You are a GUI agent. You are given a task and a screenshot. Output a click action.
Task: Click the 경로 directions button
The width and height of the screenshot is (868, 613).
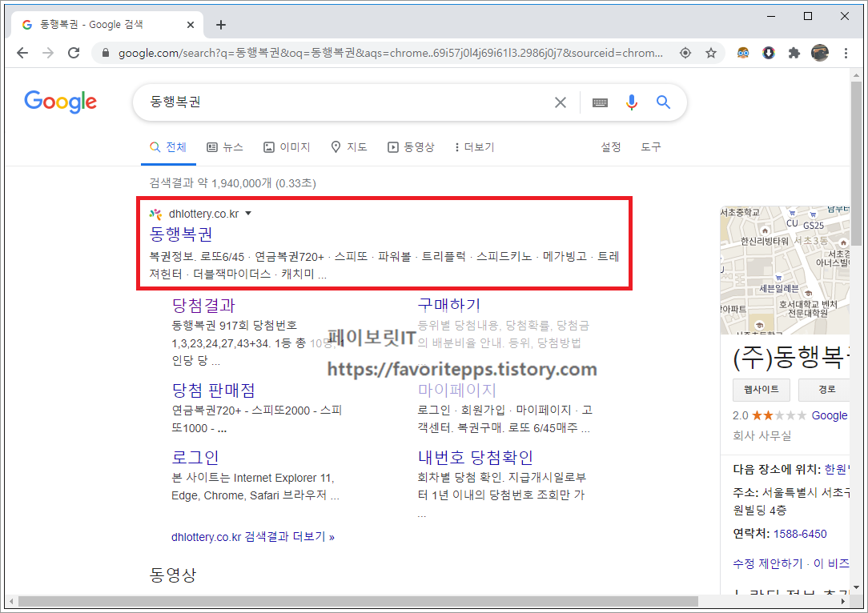point(824,390)
